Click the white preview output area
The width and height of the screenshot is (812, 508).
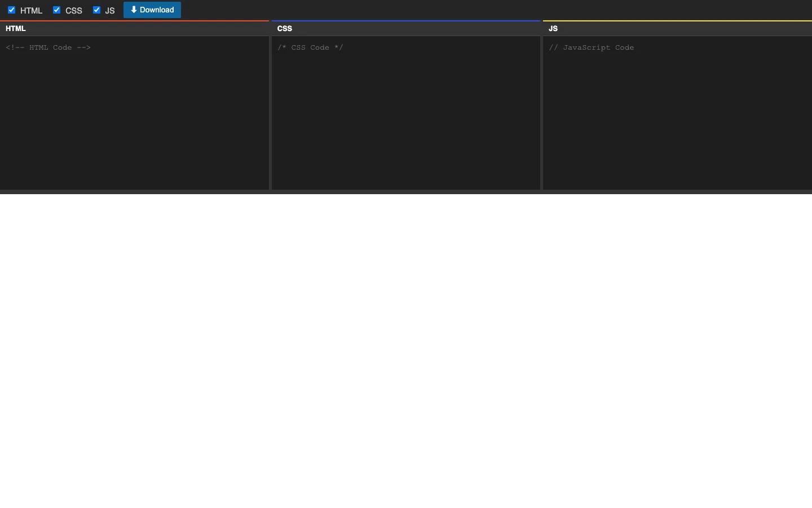[406, 351]
